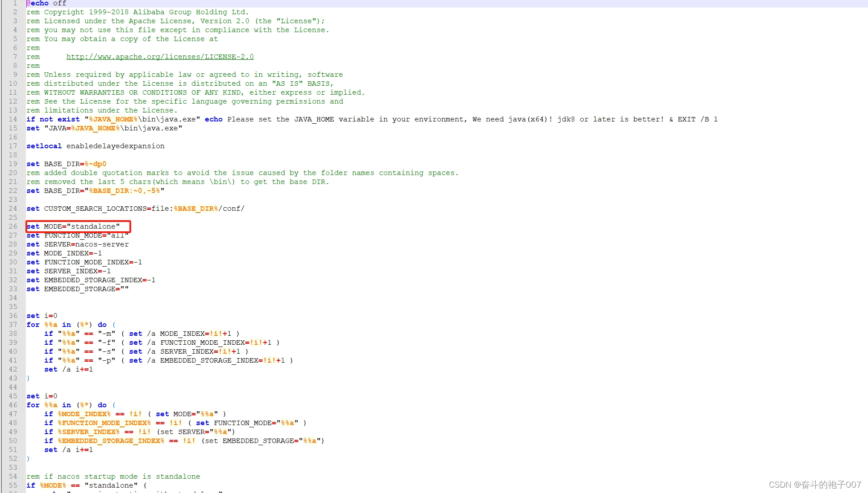Click the 'for %%a in (%*) do' on line 37
868x493 pixels.
tap(71, 325)
